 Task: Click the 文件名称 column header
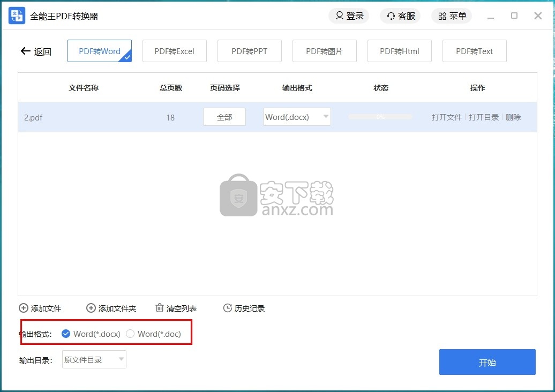coord(84,88)
